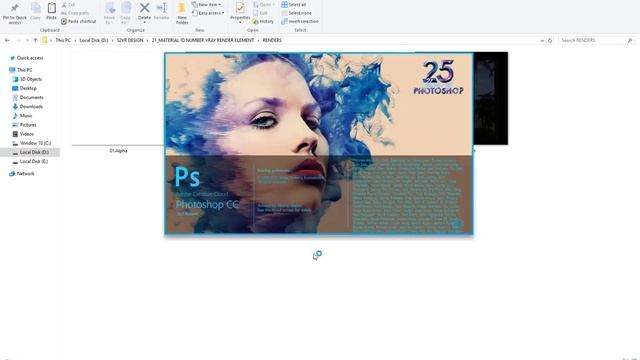The width and height of the screenshot is (640, 360).
Task: Open the address bar history dropdown
Action: pos(542,40)
